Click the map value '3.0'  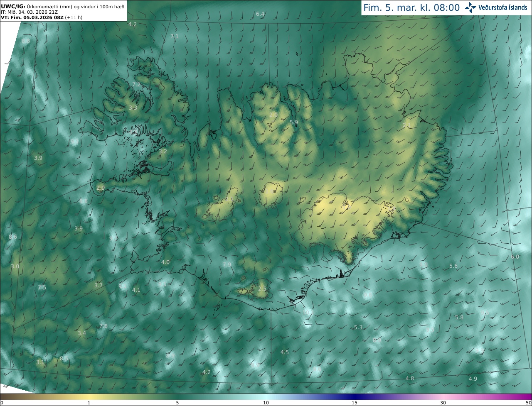pyautogui.click(x=15, y=266)
